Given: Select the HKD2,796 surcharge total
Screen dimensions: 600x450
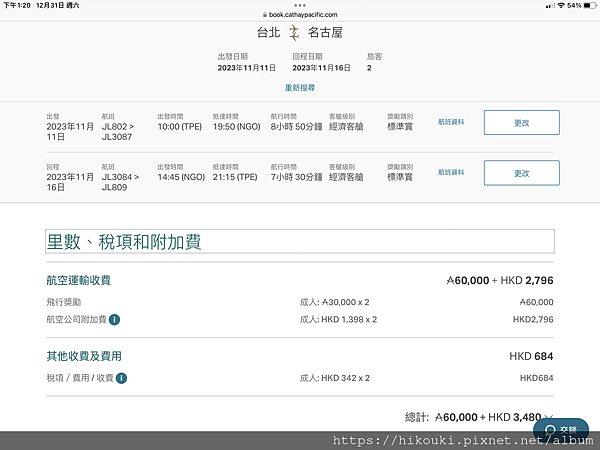Looking at the screenshot, I should pos(533,320).
